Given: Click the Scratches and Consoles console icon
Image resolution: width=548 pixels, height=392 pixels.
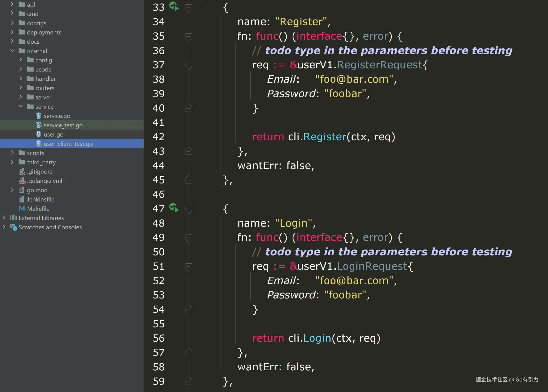Looking at the screenshot, I should coord(14,227).
